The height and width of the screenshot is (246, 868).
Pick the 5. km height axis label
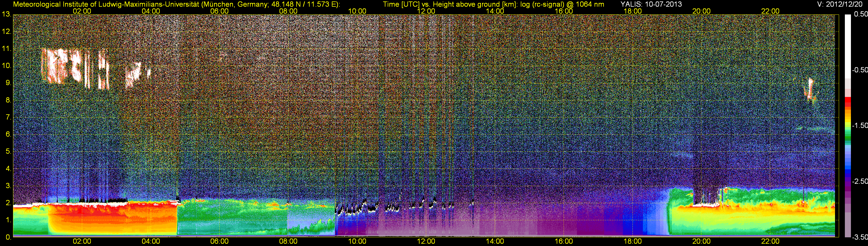click(8, 152)
